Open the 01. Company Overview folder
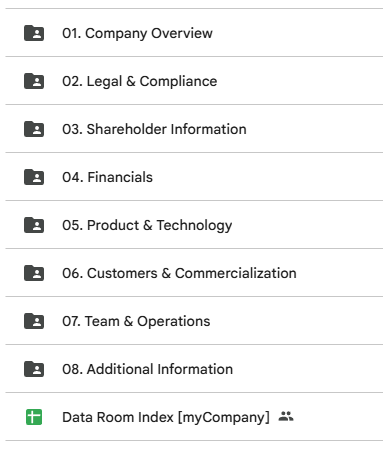 coord(137,33)
